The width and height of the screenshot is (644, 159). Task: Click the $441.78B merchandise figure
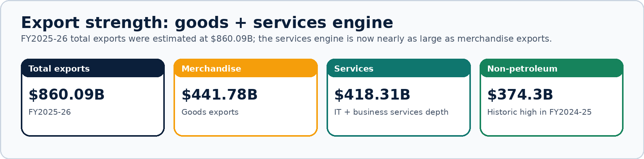pyautogui.click(x=219, y=94)
